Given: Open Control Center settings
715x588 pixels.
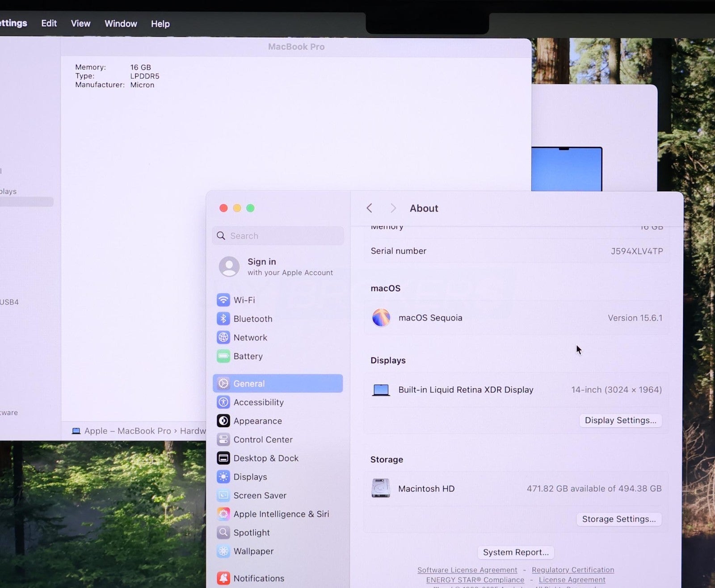Looking at the screenshot, I should click(x=263, y=440).
